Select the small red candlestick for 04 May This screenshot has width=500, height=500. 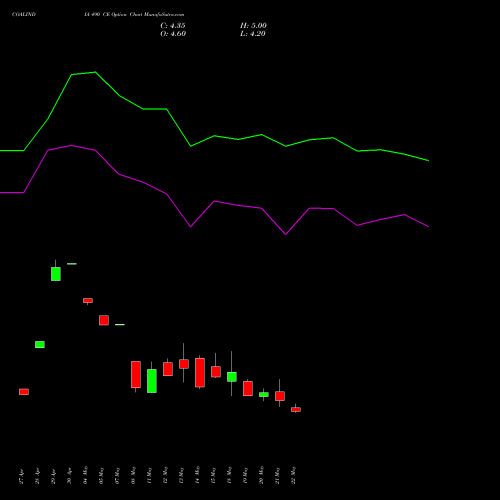pyautogui.click(x=88, y=300)
